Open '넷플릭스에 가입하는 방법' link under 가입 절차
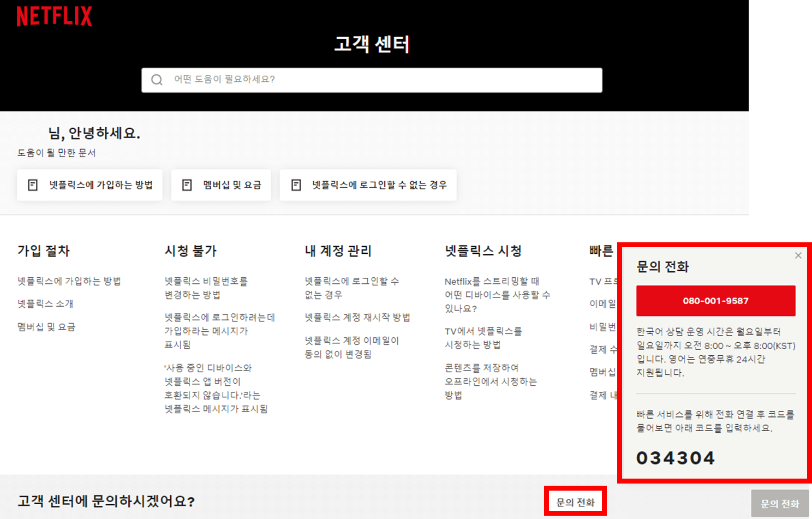Screen dimensions: 812x519 [69, 281]
